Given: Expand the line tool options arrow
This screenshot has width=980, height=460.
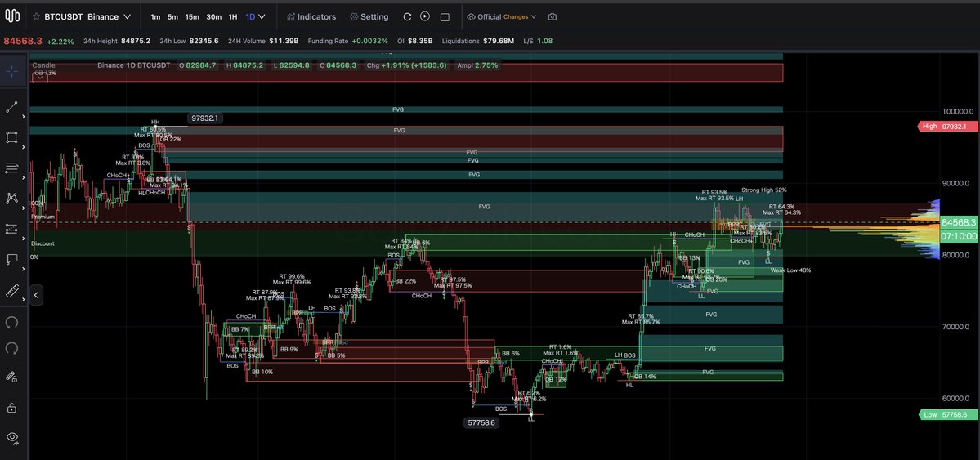Looking at the screenshot, I should [24, 117].
